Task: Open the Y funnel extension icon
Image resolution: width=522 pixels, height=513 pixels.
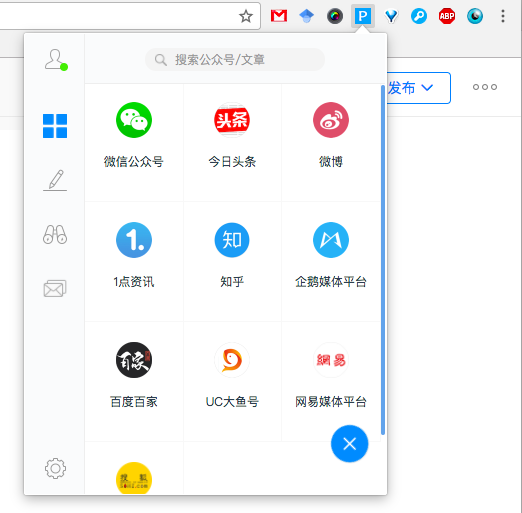Action: pos(391,16)
